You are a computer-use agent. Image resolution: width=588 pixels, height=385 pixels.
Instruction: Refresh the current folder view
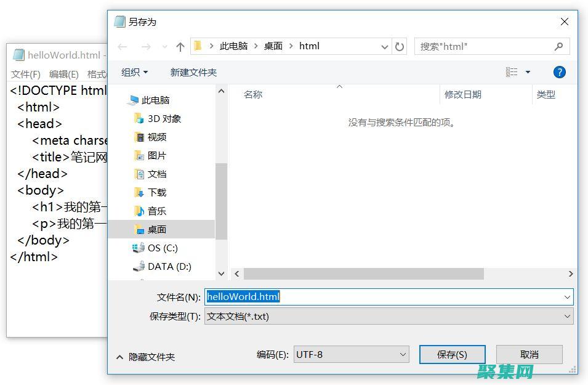coord(401,46)
